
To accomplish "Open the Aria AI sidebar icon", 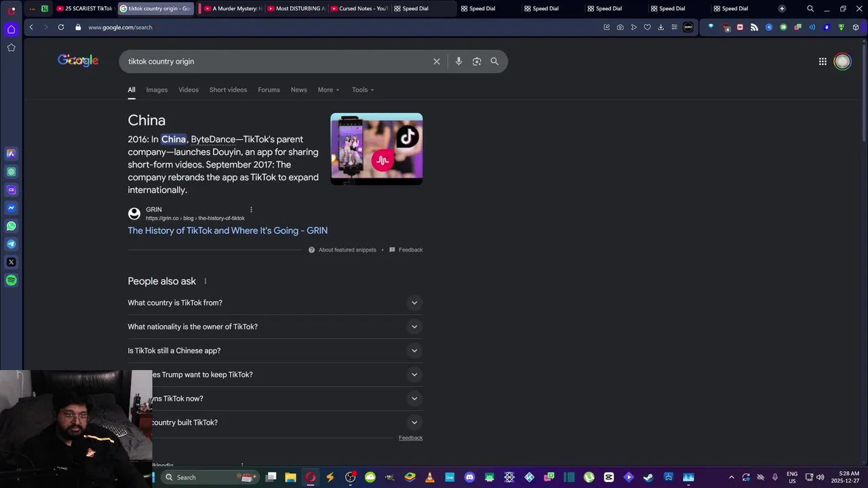I will point(11,153).
